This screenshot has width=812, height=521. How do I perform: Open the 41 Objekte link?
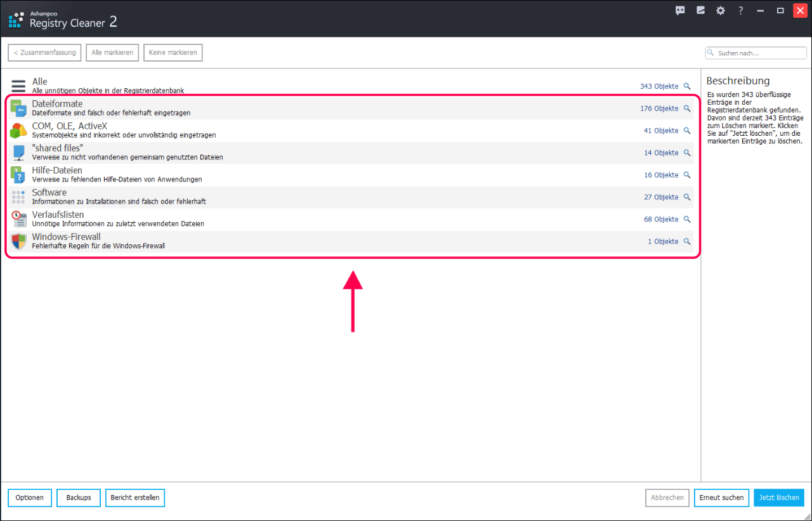661,131
